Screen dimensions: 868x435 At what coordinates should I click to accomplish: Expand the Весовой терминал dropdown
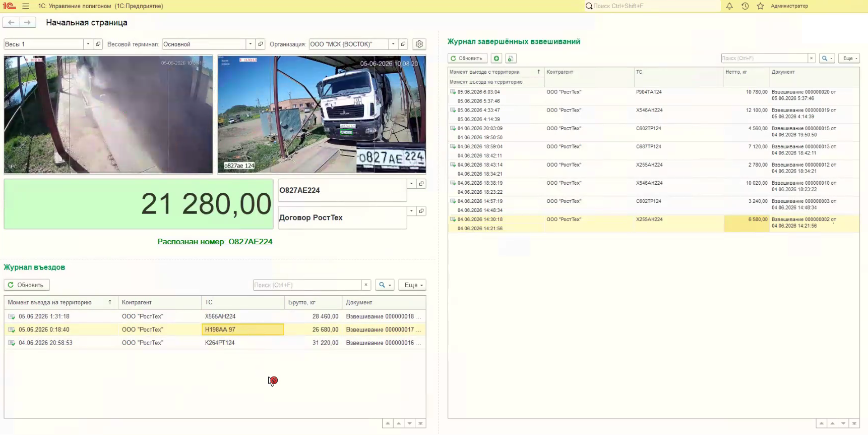(251, 44)
